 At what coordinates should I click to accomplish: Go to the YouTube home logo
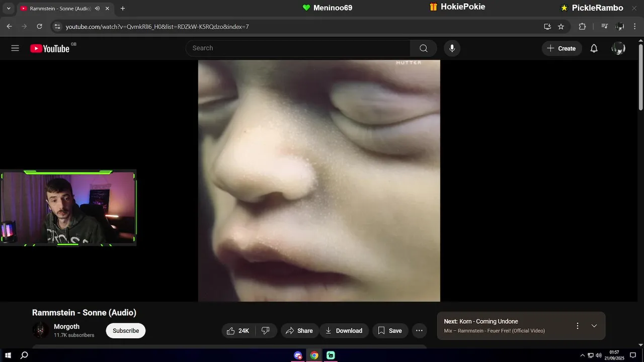(50, 48)
